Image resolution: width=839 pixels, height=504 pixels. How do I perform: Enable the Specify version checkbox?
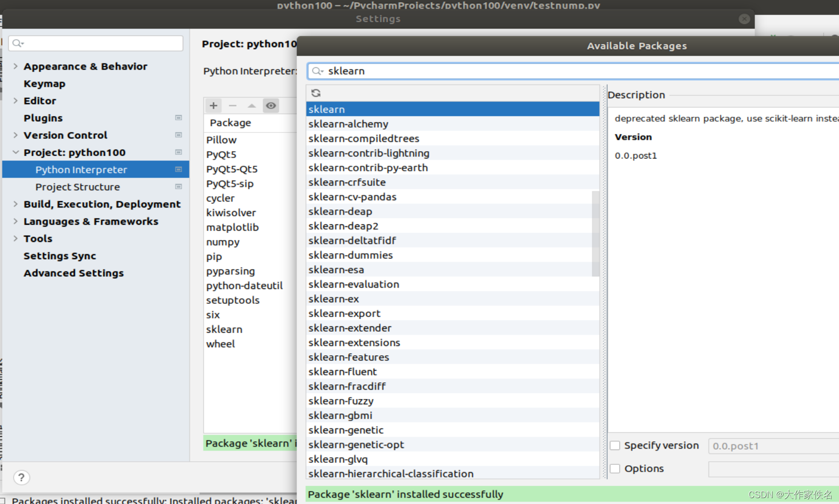(615, 446)
